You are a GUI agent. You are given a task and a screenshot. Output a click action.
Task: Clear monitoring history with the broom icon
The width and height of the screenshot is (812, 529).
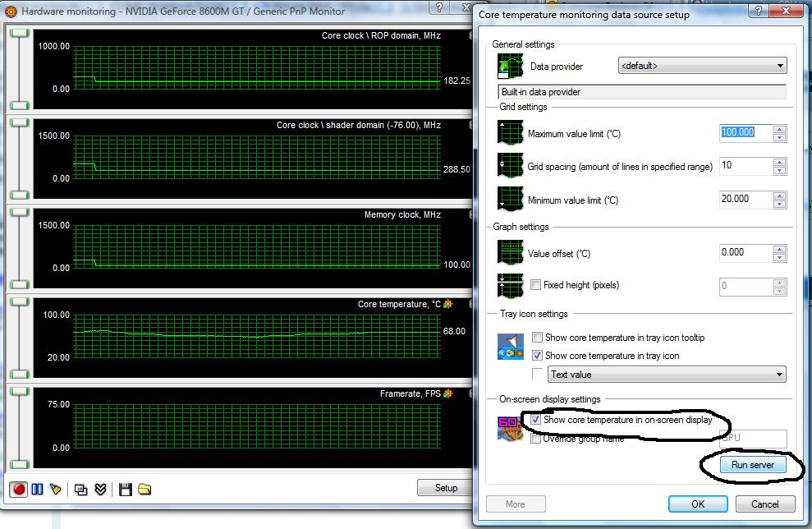pos(55,489)
